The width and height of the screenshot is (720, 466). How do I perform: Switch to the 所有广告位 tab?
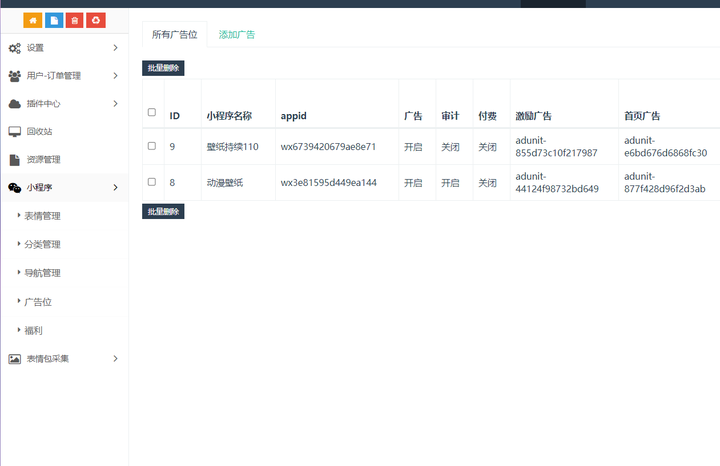pos(174,34)
